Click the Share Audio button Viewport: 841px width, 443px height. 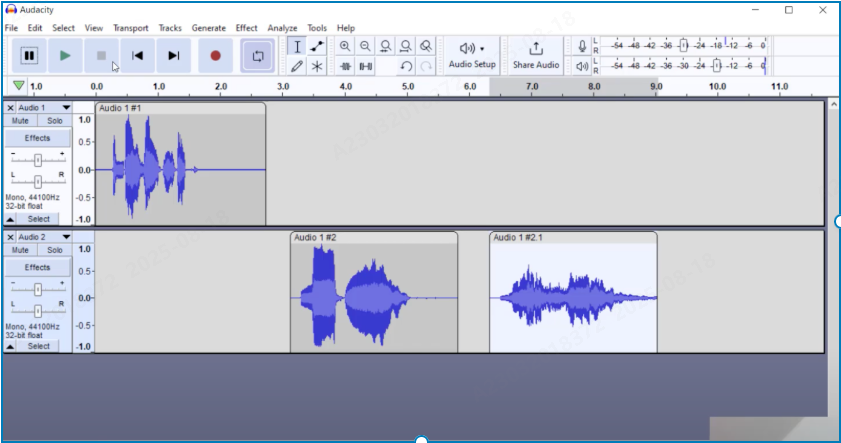click(x=536, y=55)
